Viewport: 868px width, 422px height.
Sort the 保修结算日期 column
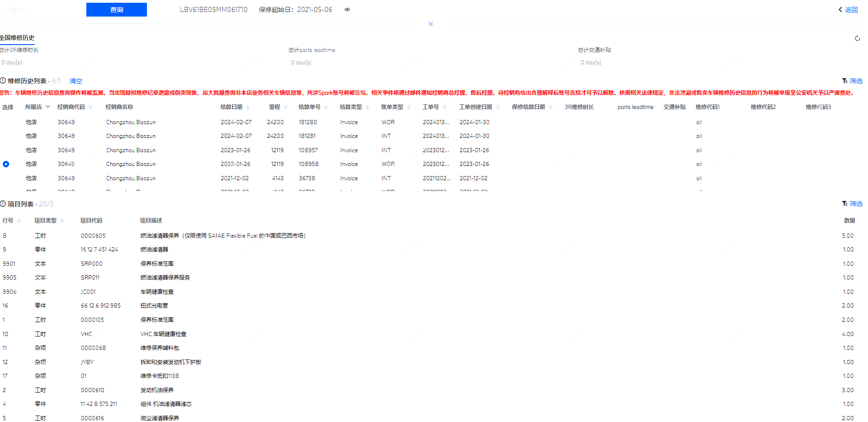[551, 108]
